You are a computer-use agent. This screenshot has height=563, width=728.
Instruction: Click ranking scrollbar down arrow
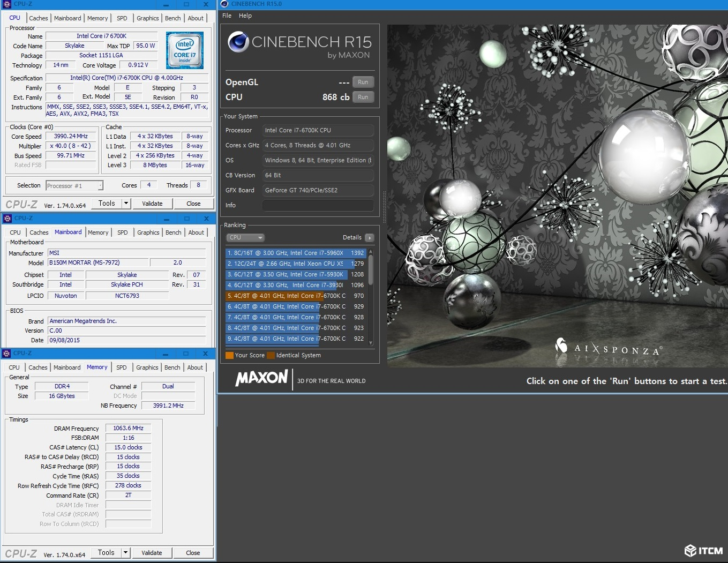pyautogui.click(x=371, y=343)
